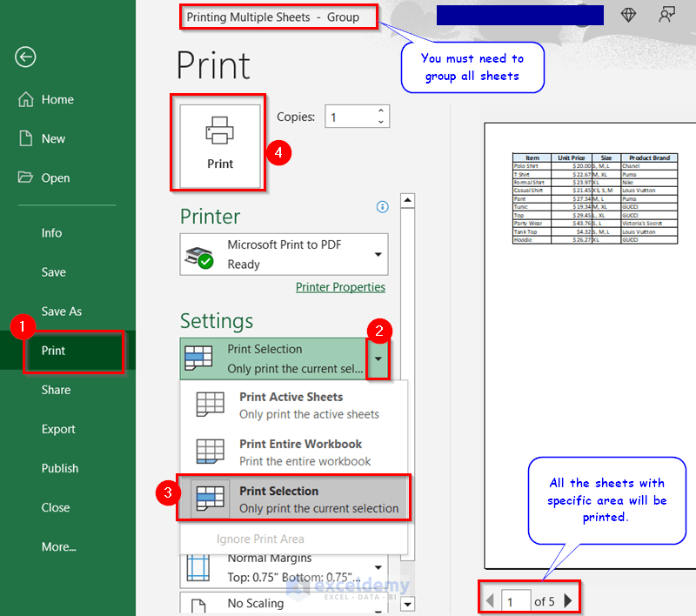Click the diamond upgrade icon at top right
The image size is (696, 616).
pos(628,15)
